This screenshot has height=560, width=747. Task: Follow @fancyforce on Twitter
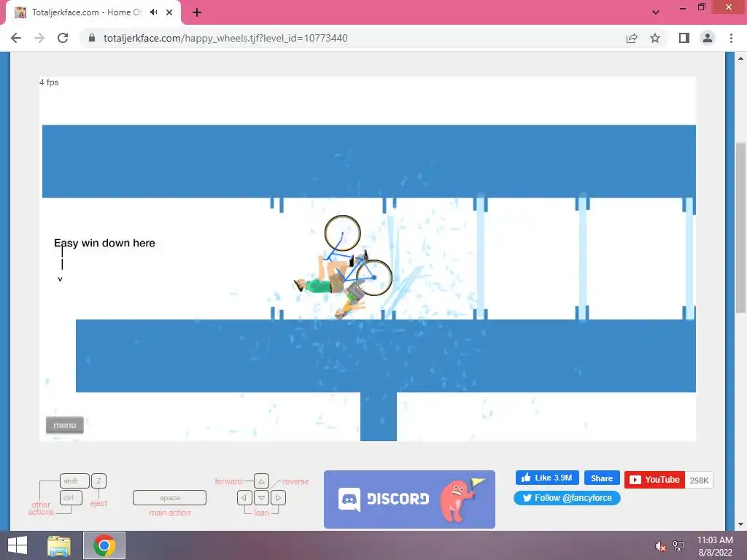pyautogui.click(x=567, y=498)
